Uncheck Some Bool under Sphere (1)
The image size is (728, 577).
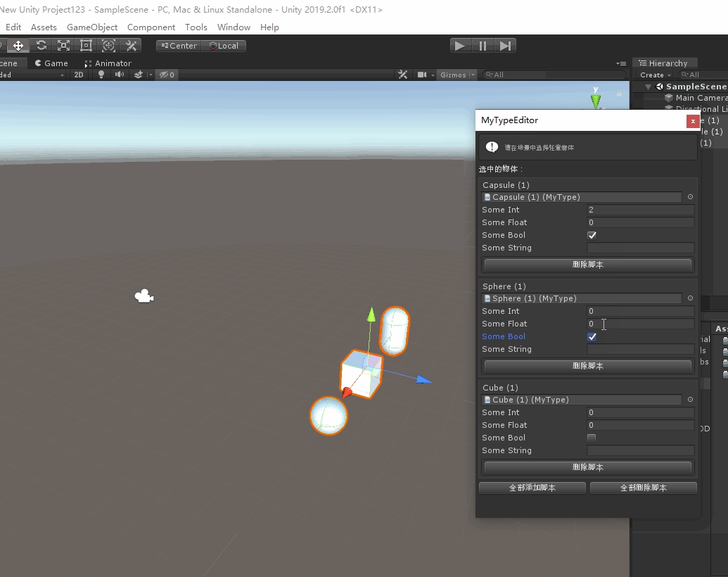coord(592,336)
